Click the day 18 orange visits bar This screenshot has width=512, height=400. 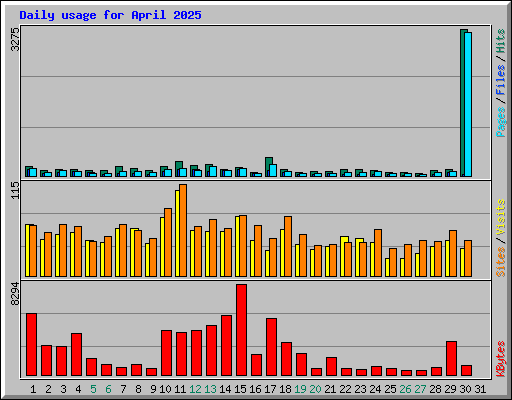(288, 246)
